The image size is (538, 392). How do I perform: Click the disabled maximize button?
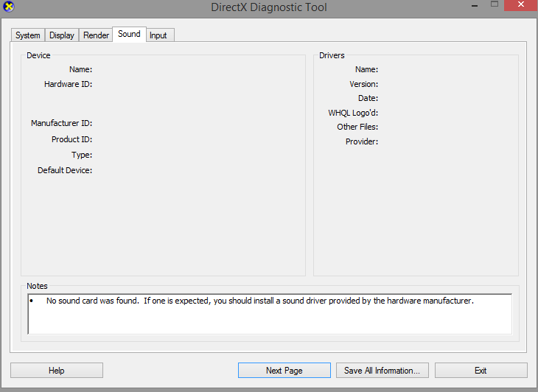(x=495, y=4)
